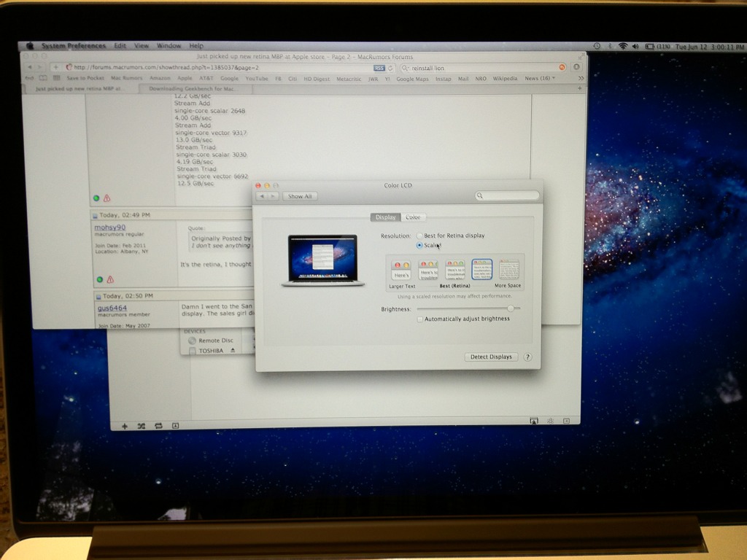Open the Google Maps bookmark
Screen dimensions: 747x560
pyautogui.click(x=413, y=79)
